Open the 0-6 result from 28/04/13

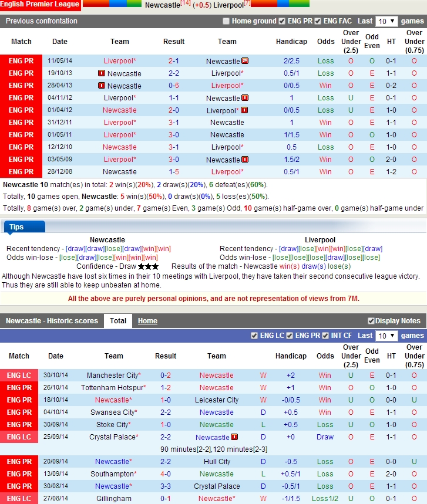pyautogui.click(x=174, y=86)
